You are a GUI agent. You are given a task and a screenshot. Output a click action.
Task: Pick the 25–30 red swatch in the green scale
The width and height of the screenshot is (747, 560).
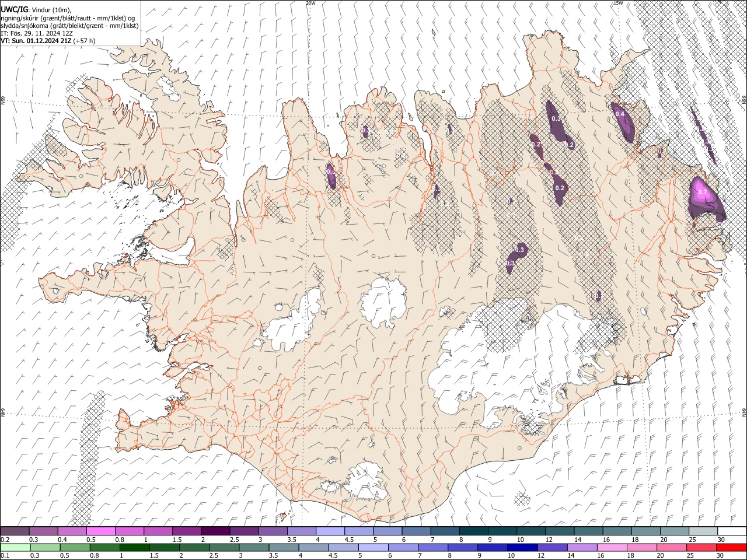click(x=702, y=547)
